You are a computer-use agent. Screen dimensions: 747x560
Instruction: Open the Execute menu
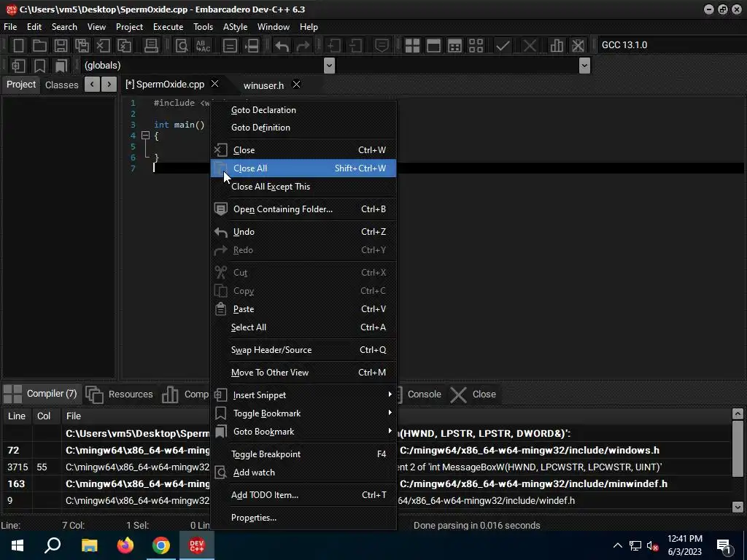click(168, 27)
